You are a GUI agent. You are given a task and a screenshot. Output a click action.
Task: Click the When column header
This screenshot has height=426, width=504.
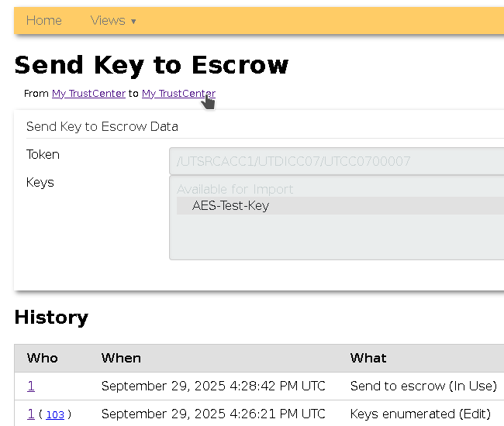coord(121,358)
